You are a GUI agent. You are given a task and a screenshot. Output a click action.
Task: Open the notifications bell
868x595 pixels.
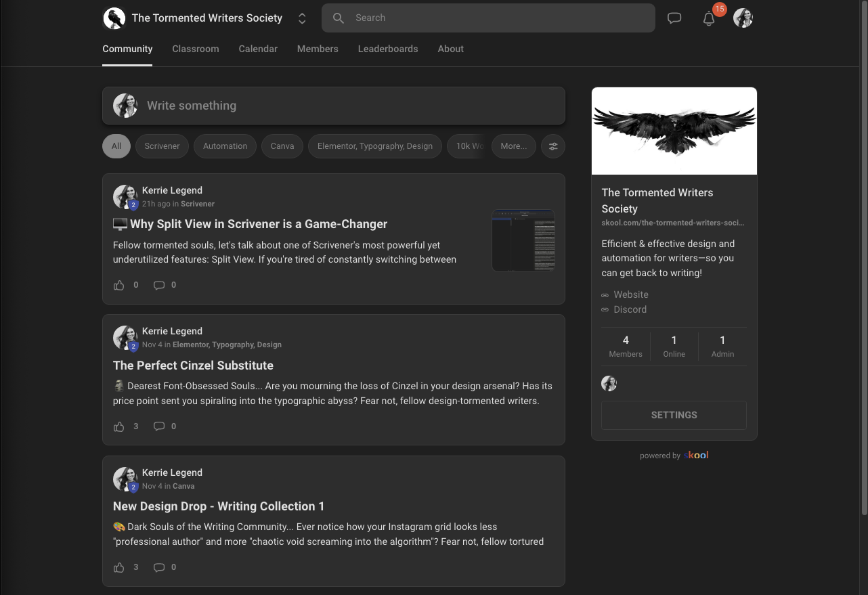(x=709, y=19)
